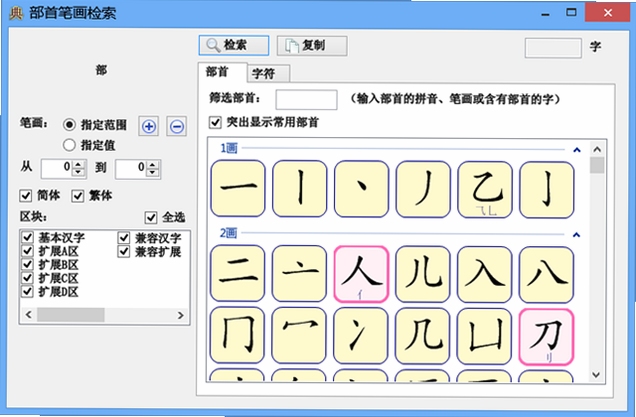Viewport: 636px width, 417px height.
Task: Click the 典 application icon in title bar
Action: (x=16, y=14)
